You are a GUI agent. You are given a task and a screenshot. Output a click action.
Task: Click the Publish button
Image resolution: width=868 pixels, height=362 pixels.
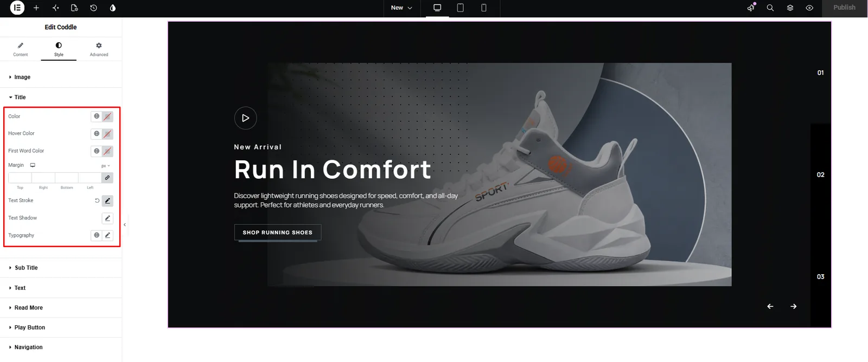click(x=844, y=8)
